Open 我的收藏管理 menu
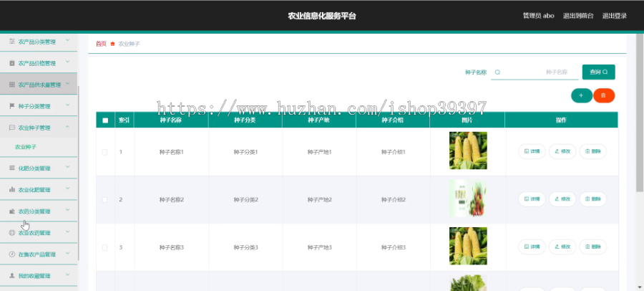Screen dimensions: 644x291 [x=39, y=275]
